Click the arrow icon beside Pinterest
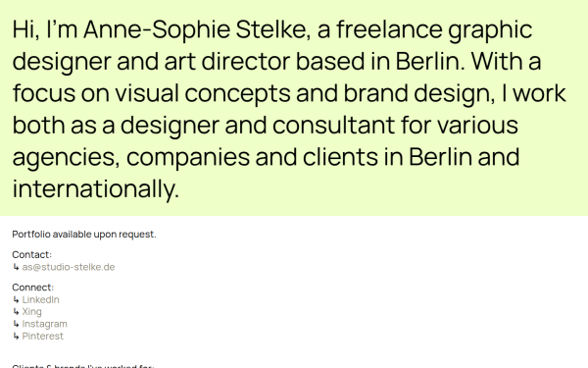588x368 pixels. click(x=16, y=336)
